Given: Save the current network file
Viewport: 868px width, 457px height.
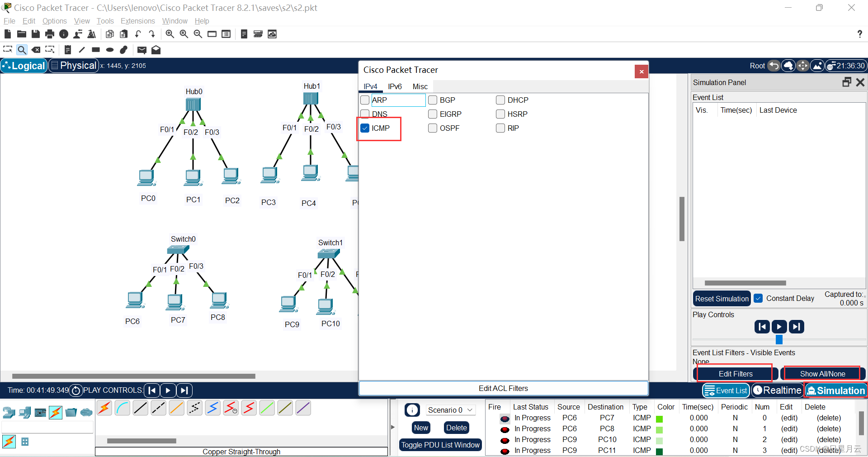Looking at the screenshot, I should tap(36, 34).
